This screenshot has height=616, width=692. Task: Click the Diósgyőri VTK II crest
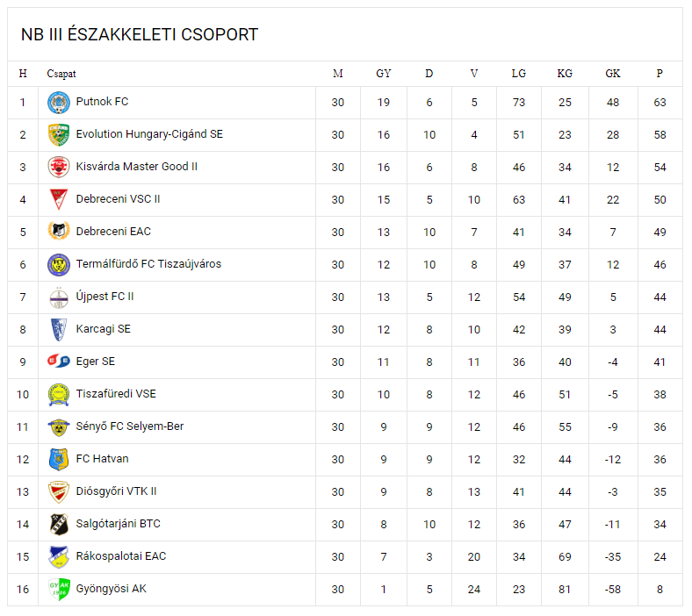[59, 491]
